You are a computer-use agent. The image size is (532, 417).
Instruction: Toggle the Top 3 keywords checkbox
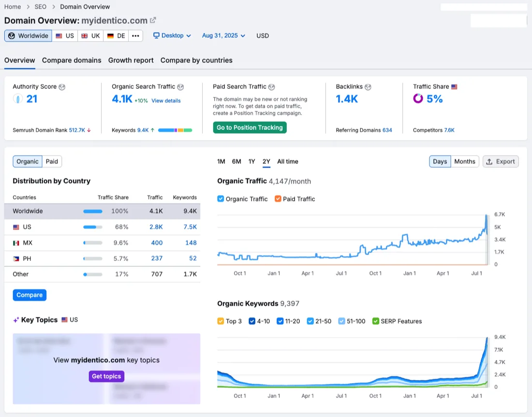(x=221, y=321)
